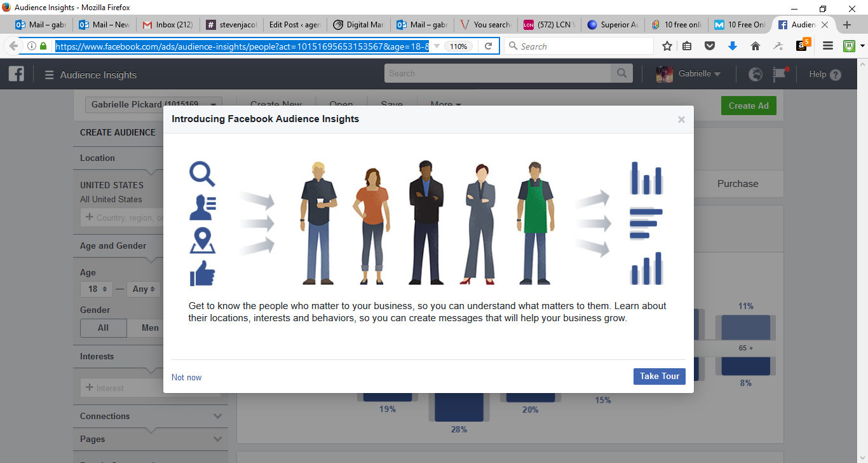Screen dimensions: 868x463
Task: Switch to the Digital Mar tab
Action: (359, 25)
